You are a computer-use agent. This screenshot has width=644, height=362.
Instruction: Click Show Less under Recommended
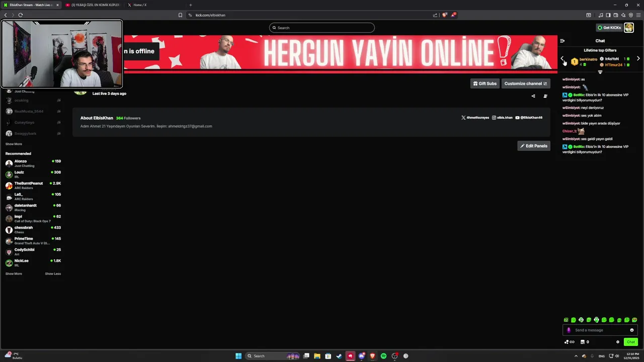tap(53, 274)
